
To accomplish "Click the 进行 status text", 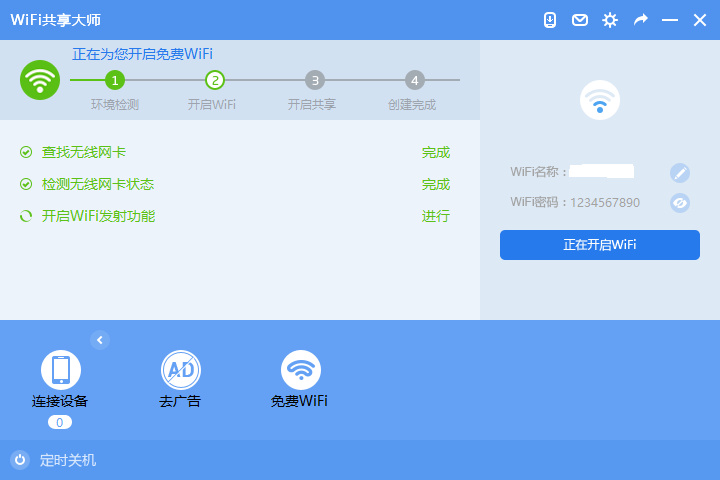I will coord(436,216).
